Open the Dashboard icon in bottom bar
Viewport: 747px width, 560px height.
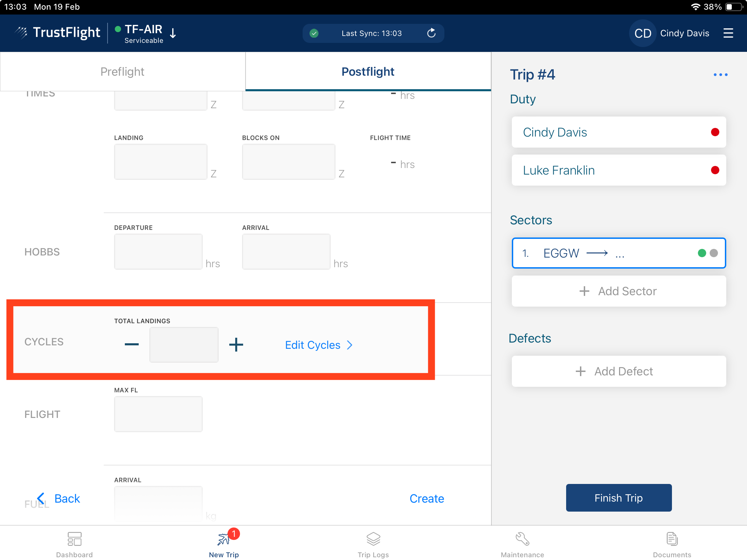coord(74,539)
